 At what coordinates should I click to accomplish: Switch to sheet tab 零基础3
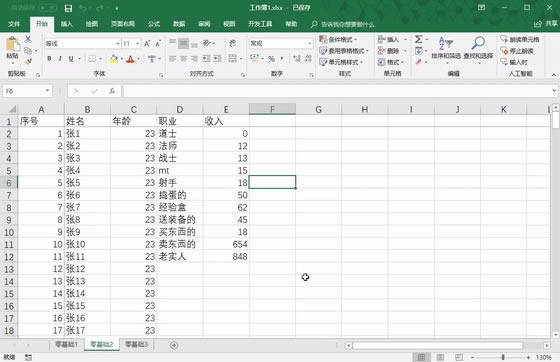click(136, 345)
